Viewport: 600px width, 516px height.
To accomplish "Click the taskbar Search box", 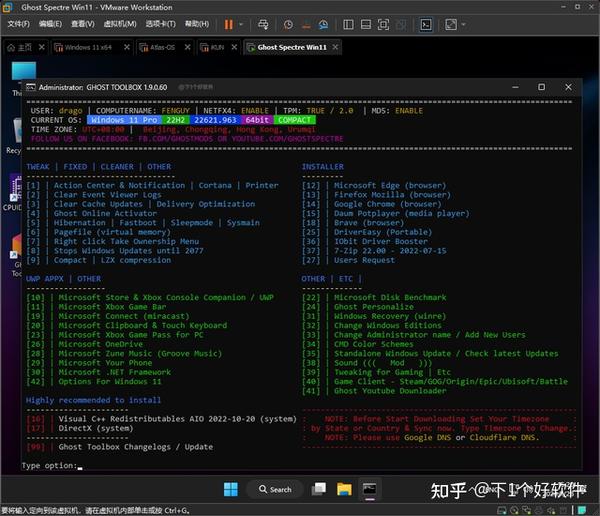I will click(x=276, y=489).
